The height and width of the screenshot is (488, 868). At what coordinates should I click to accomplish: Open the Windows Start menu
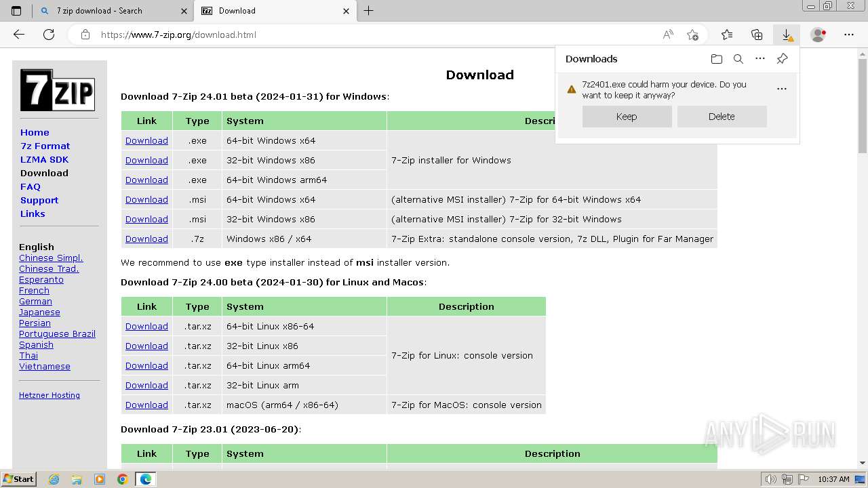click(x=18, y=479)
